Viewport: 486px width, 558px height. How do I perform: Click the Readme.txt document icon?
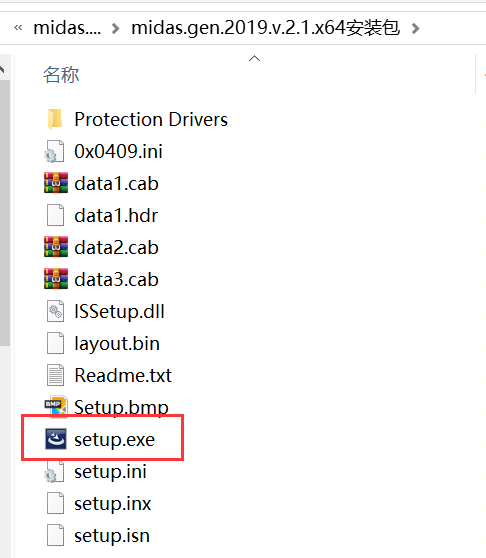coord(56,375)
